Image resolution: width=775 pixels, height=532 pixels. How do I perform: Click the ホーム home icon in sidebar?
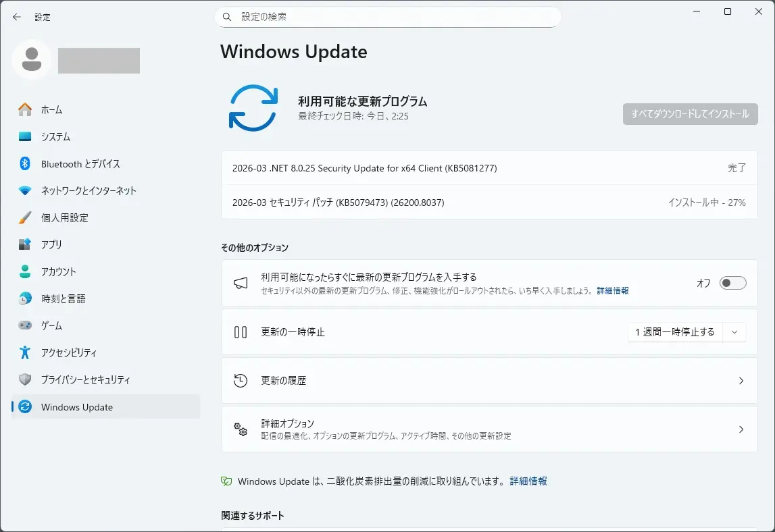(x=25, y=109)
